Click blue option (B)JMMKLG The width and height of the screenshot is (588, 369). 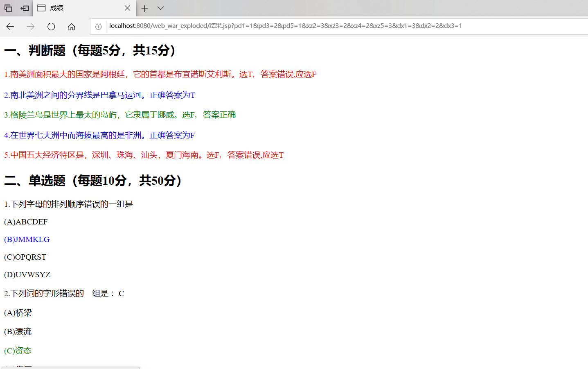(27, 240)
